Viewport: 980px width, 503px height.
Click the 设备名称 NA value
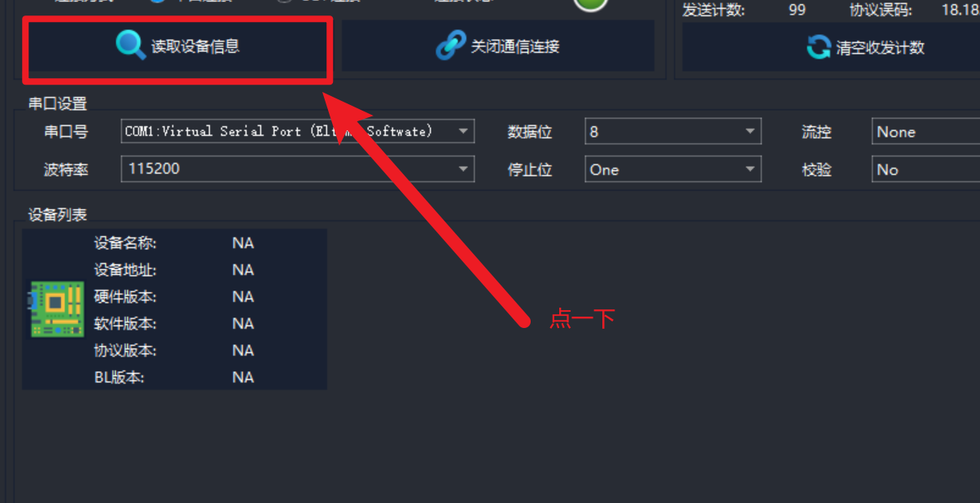tap(243, 243)
